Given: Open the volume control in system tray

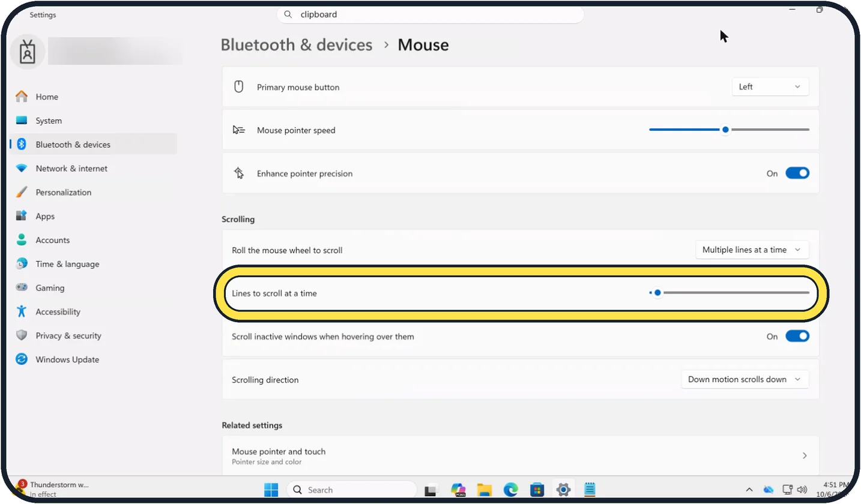Looking at the screenshot, I should click(802, 490).
